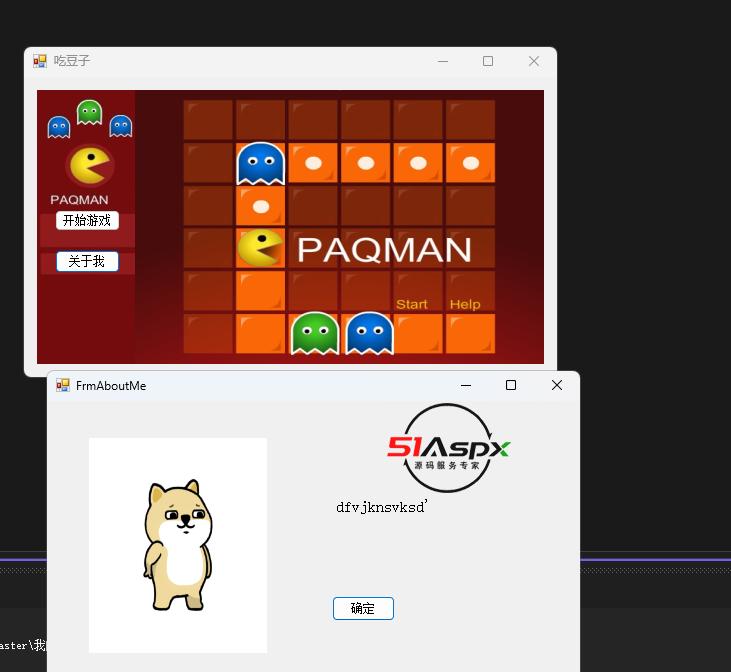Image resolution: width=731 pixels, height=672 pixels.
Task: Click the FrmAboutMe title bar text
Action: tap(111, 386)
